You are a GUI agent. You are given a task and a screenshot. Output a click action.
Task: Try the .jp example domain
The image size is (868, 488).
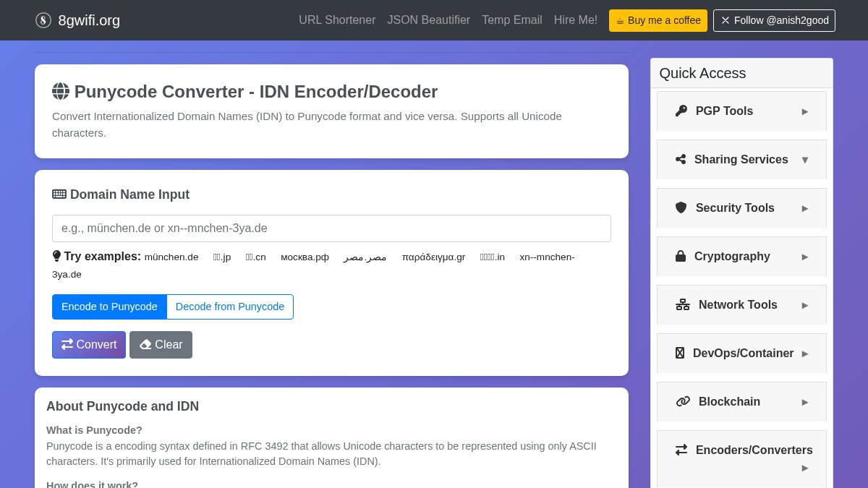point(222,257)
